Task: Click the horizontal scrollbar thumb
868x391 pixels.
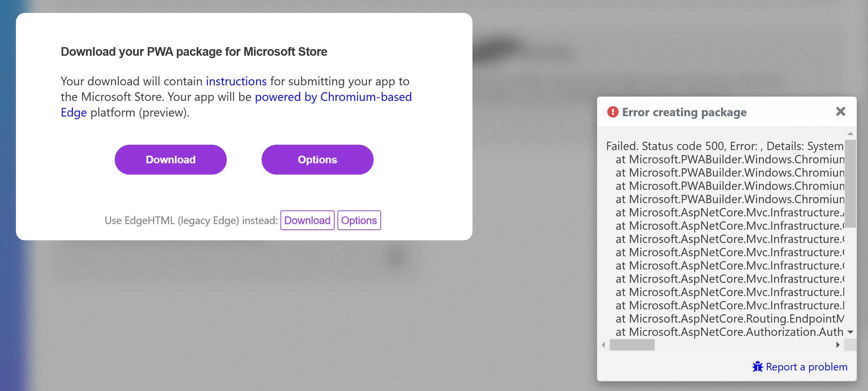Action: (x=632, y=345)
